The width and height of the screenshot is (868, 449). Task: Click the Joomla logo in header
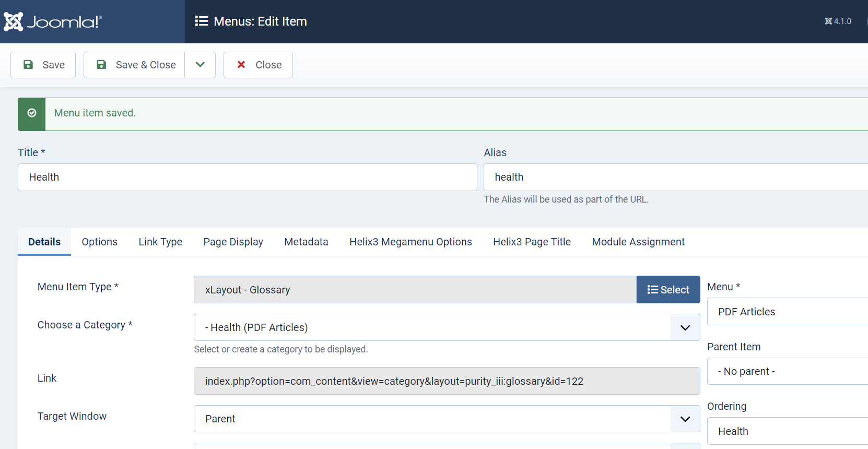(x=53, y=21)
